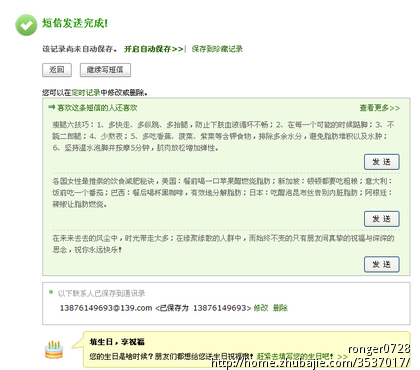Click the 13876149693@139.com contact text
420x370 pixels.
click(106, 308)
